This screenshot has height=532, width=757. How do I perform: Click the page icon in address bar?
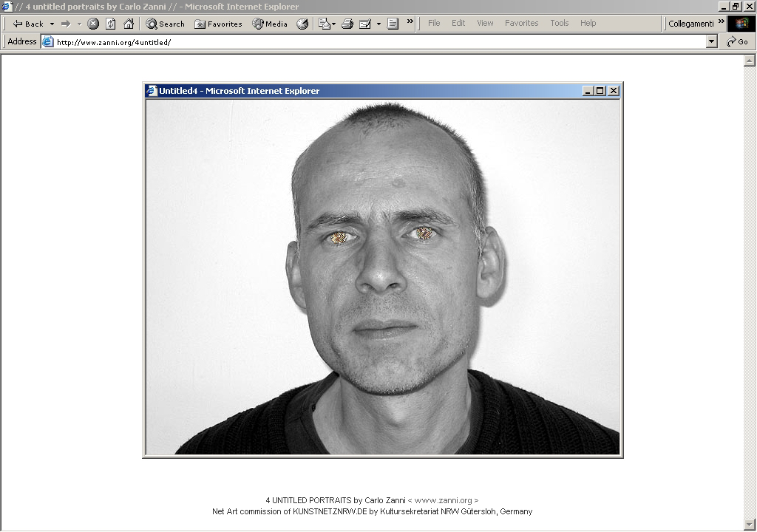tap(47, 42)
